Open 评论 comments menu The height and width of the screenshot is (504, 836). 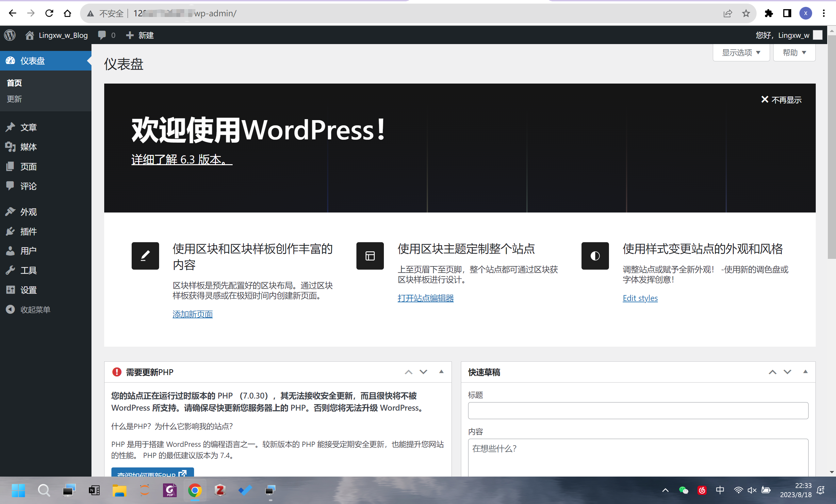point(45,186)
